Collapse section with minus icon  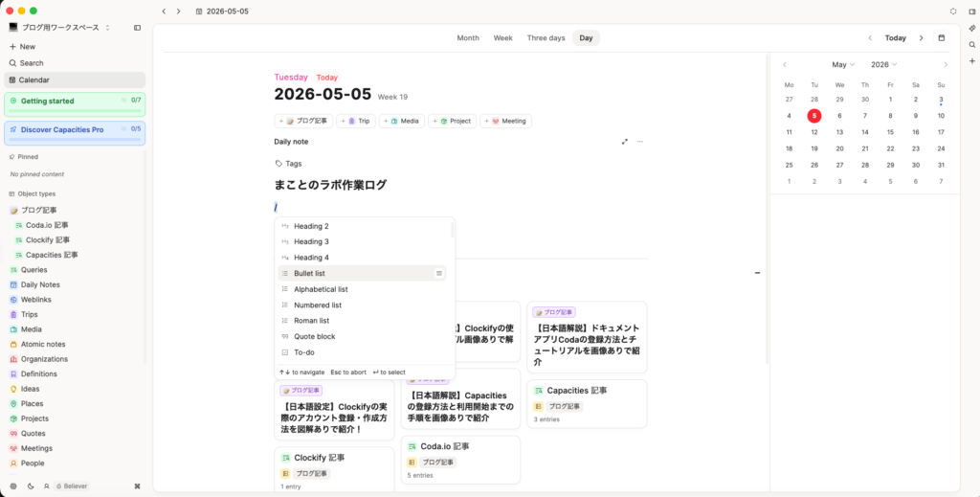click(758, 273)
